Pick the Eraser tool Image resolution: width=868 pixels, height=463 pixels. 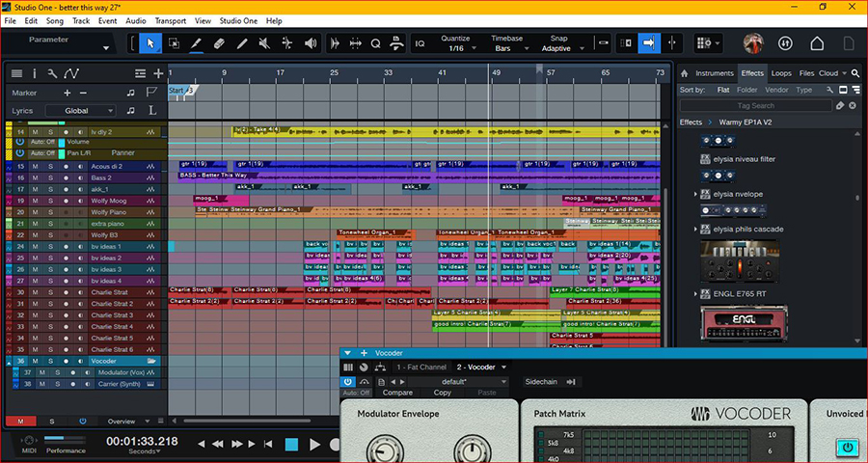tap(219, 43)
